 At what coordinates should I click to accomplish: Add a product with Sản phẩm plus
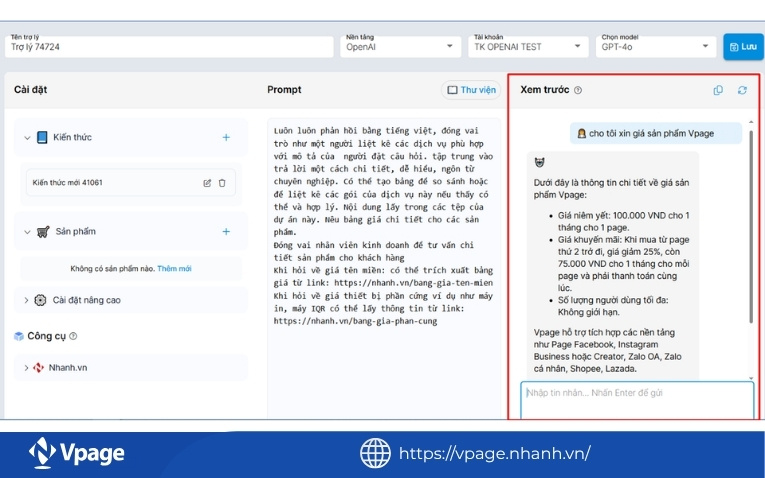click(226, 232)
